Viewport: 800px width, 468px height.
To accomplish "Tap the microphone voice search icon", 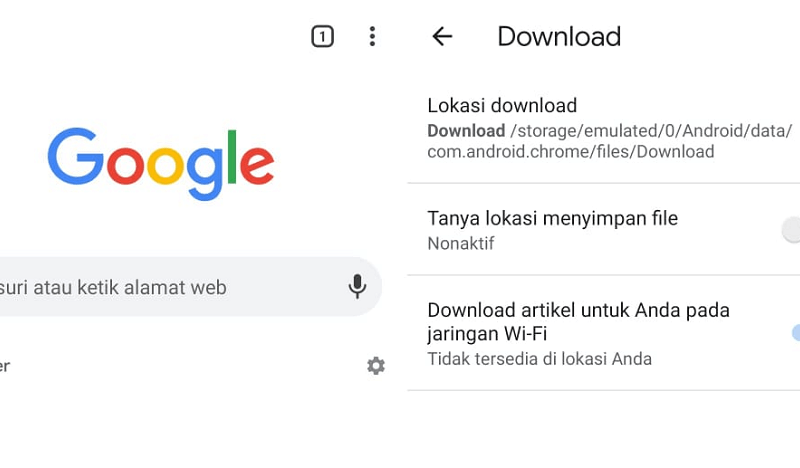I will pos(357,286).
